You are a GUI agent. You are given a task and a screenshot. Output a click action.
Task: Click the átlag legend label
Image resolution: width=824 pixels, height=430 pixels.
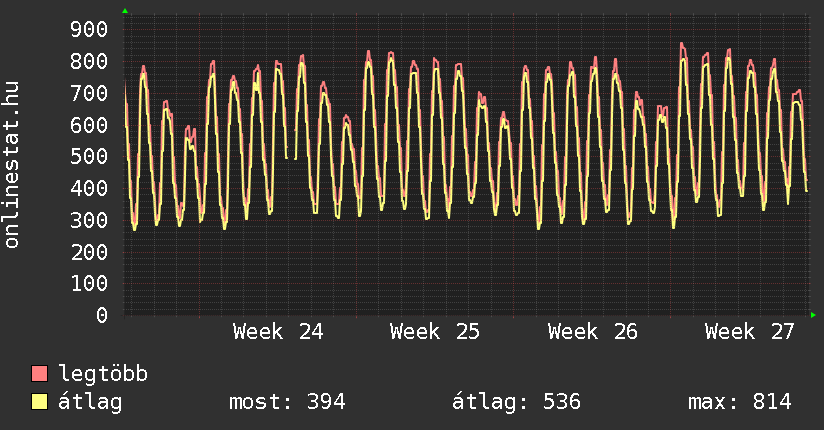point(90,402)
